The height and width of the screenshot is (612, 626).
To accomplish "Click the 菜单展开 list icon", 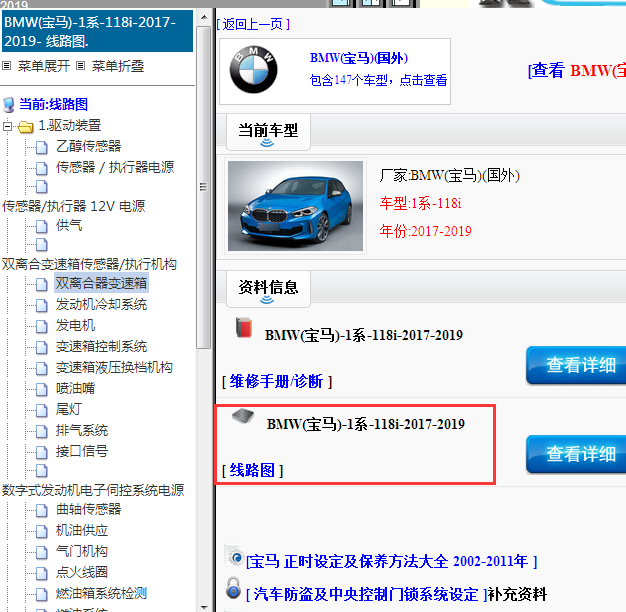I will tap(6, 65).
